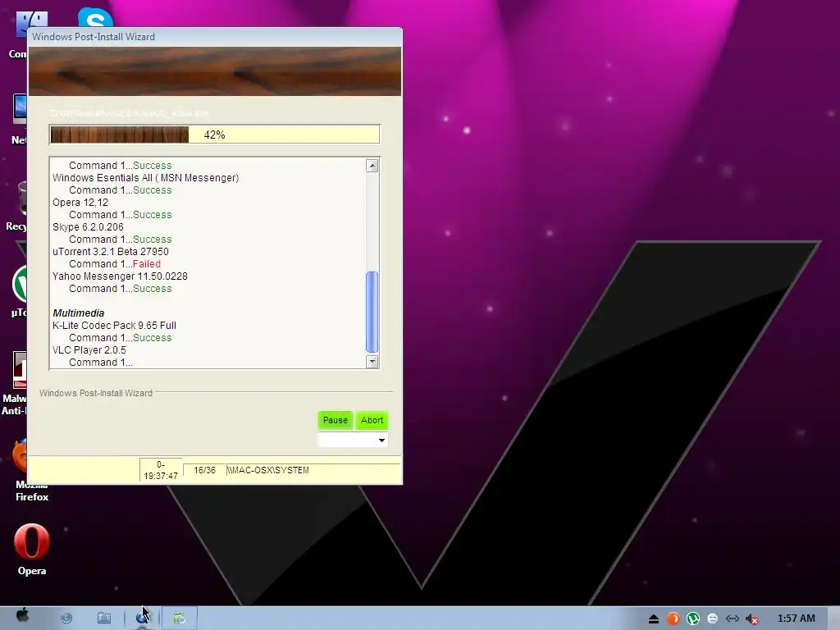The width and height of the screenshot is (840, 630).
Task: Click the round media player taskbar icon
Action: point(142,619)
